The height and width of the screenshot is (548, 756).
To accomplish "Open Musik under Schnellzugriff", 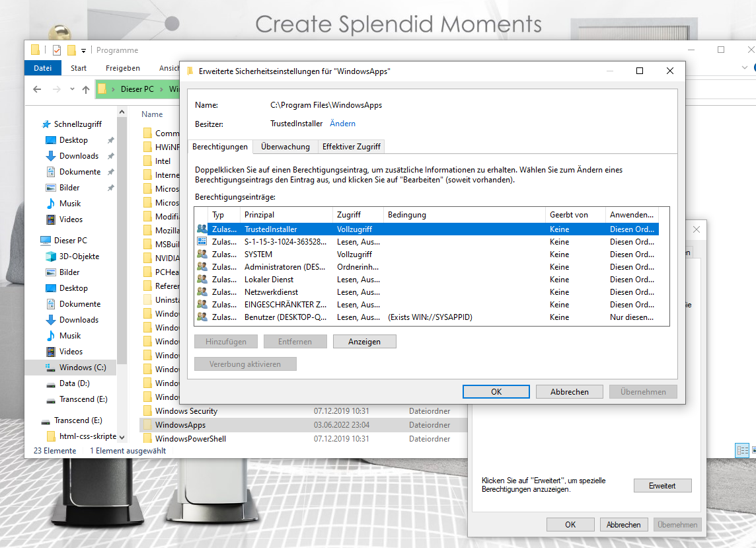I will tap(70, 204).
